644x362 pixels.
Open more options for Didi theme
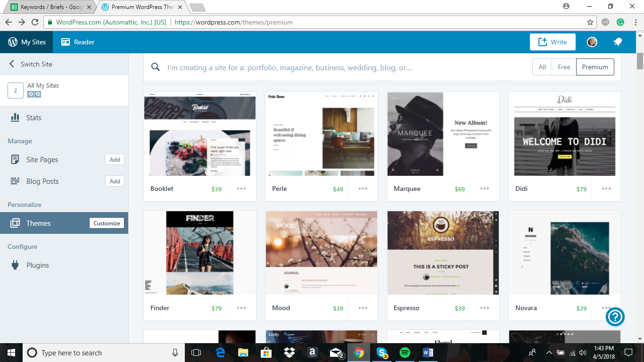pos(606,189)
